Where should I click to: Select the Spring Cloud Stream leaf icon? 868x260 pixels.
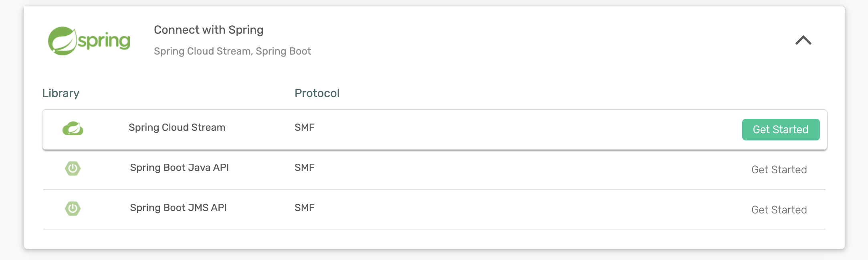[73, 128]
